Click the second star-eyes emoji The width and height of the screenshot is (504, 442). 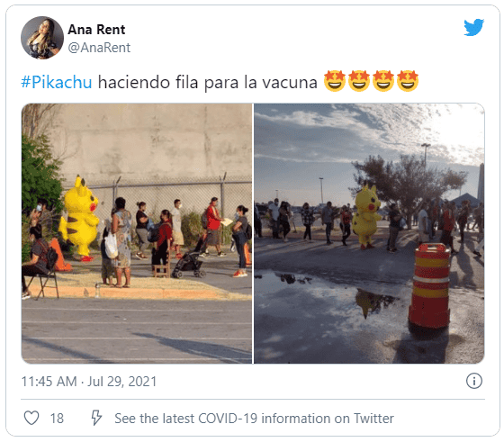(x=359, y=81)
